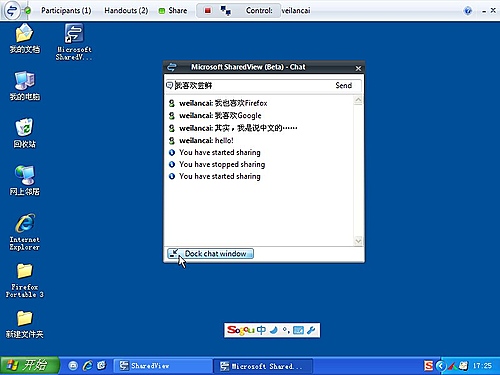Open the Handouts (2) menu
The width and height of the screenshot is (500, 375).
point(126,11)
